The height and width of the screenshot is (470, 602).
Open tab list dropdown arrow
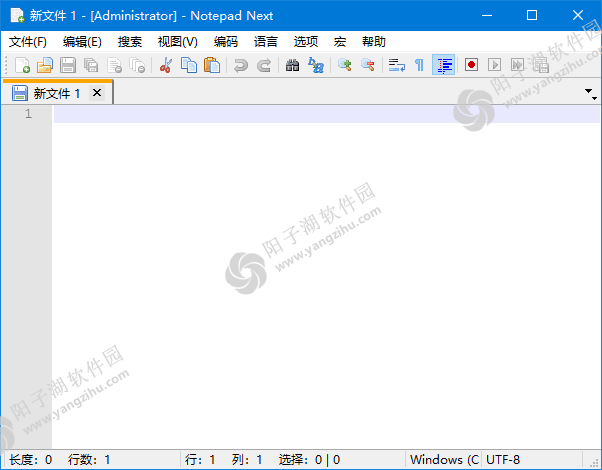tap(590, 93)
